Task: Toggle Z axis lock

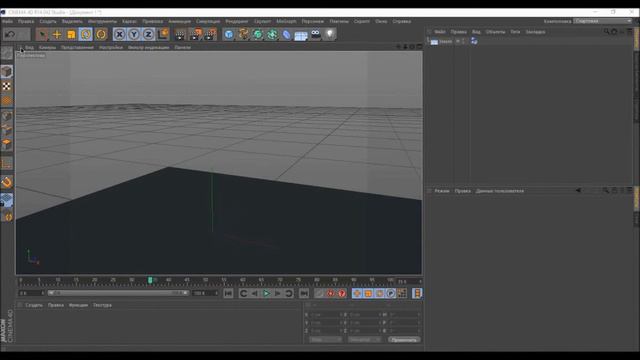Action: tap(148, 34)
